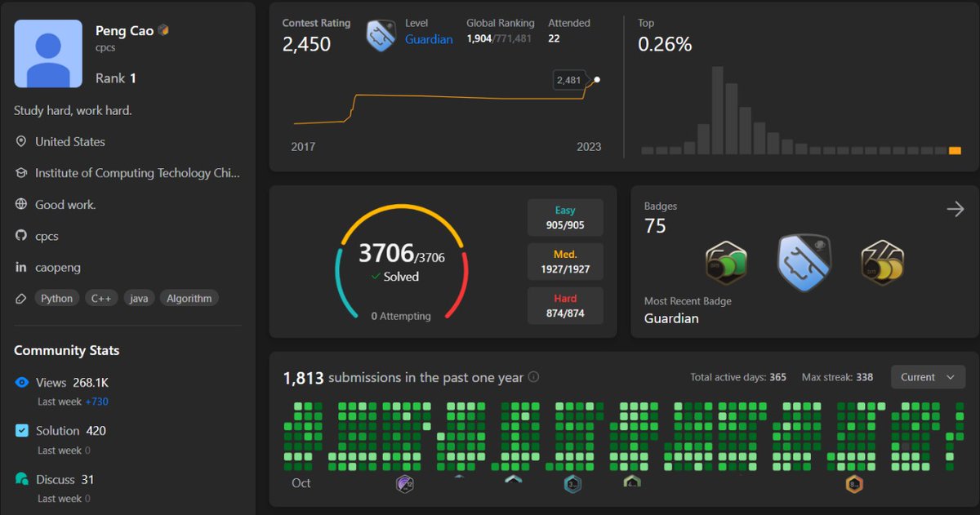Screen dimensions: 980x515
Task: Click the purple monthly badge in heatmap
Action: tap(404, 484)
